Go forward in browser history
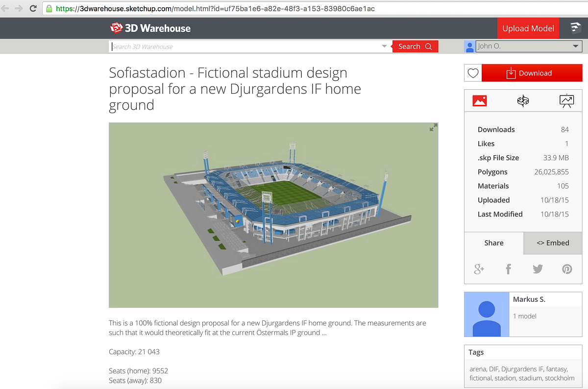 click(x=19, y=8)
